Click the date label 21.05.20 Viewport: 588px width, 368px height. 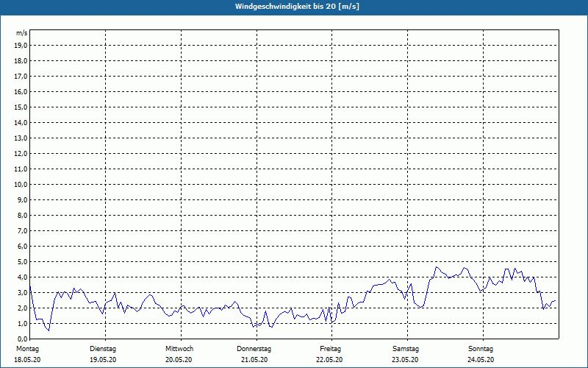tap(254, 360)
